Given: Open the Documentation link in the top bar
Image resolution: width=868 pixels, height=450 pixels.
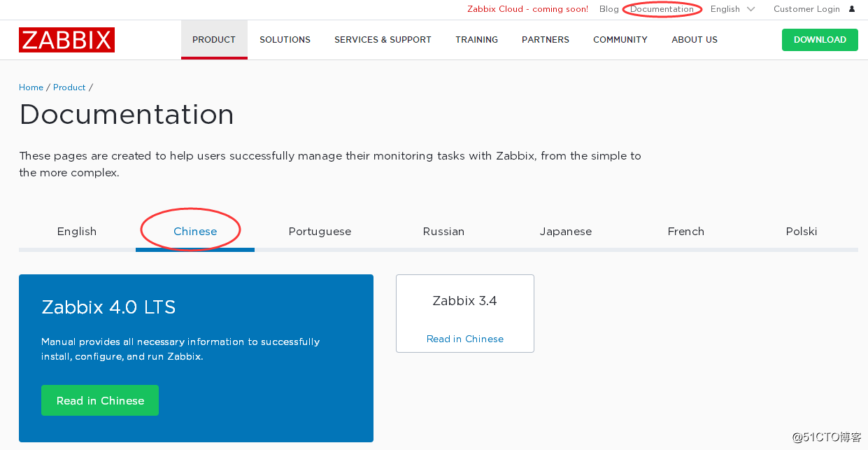Looking at the screenshot, I should (x=662, y=9).
